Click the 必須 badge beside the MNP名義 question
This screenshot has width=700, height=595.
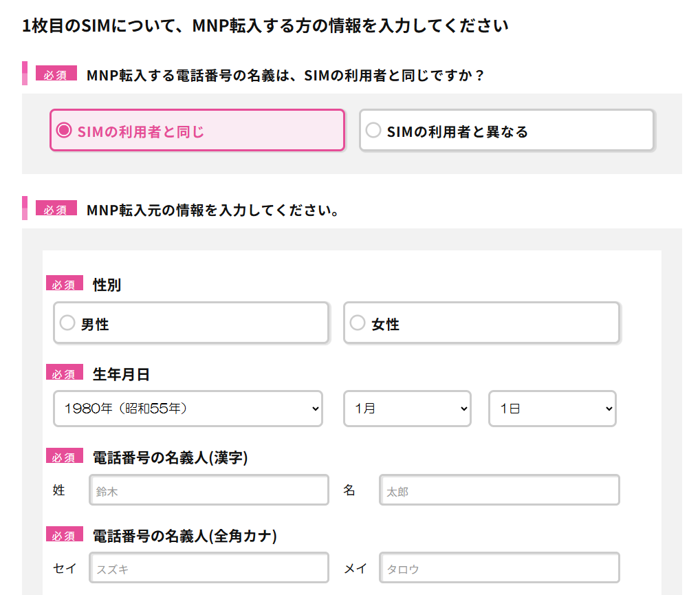pos(55,74)
